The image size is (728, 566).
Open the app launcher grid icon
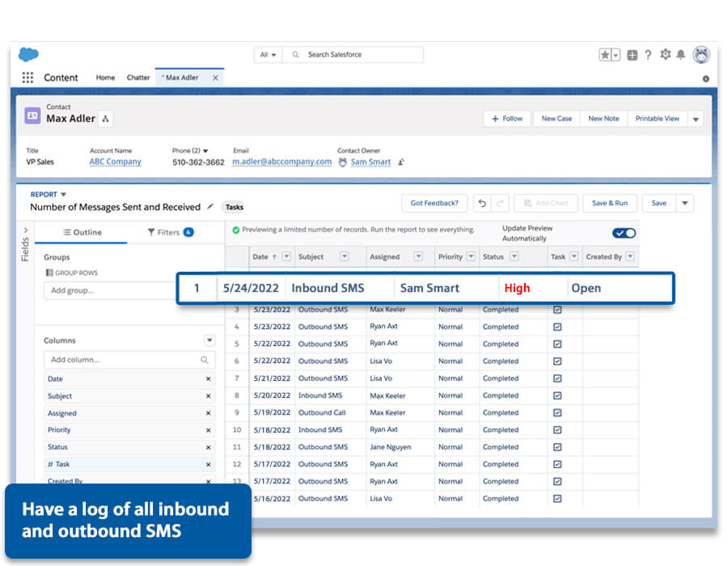tap(28, 78)
